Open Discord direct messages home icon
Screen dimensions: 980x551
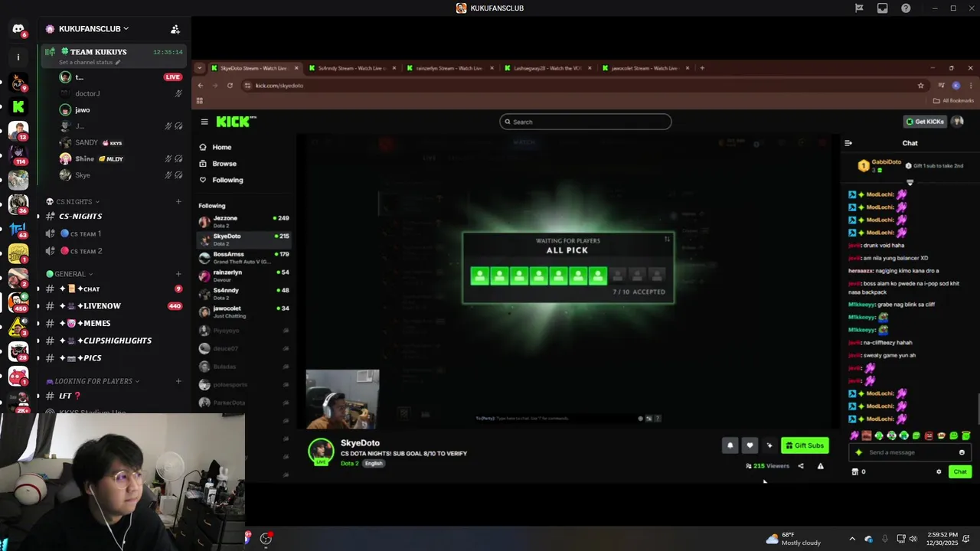(x=18, y=29)
